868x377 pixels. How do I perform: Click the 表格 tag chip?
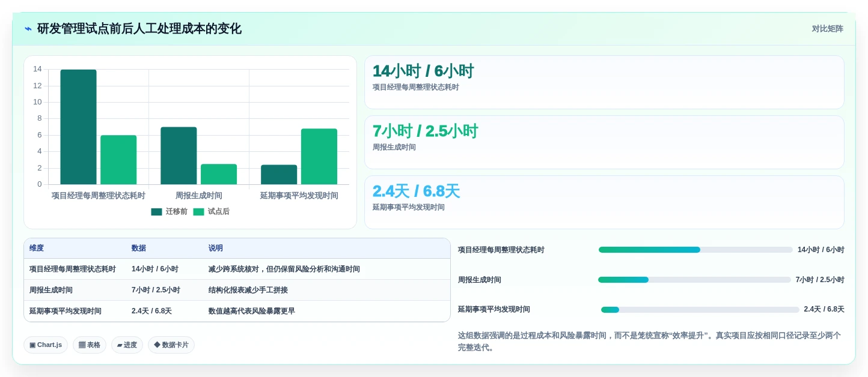(90, 345)
